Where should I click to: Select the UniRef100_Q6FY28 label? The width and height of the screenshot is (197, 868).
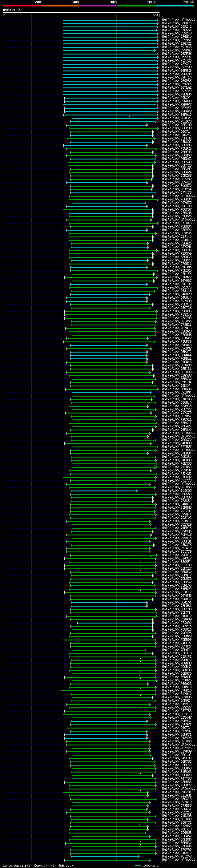177,165
